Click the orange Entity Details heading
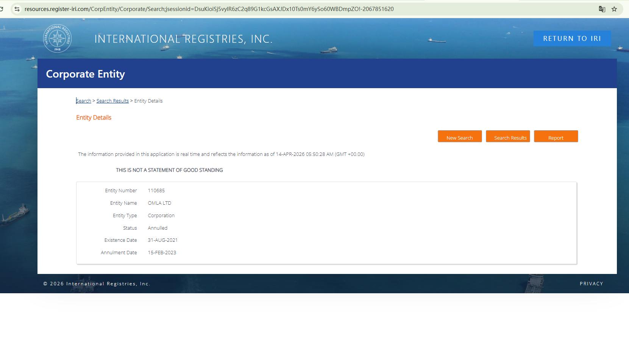This screenshot has height=364, width=629. click(x=94, y=117)
